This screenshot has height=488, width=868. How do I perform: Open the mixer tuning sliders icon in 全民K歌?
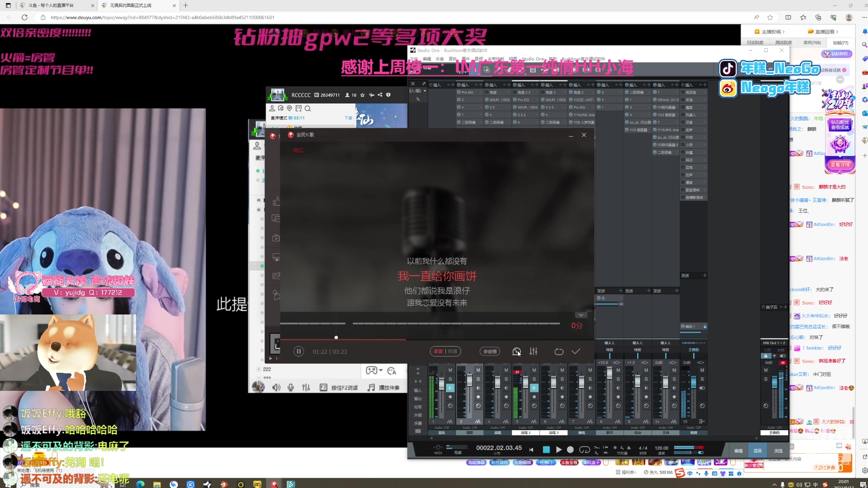point(533,352)
